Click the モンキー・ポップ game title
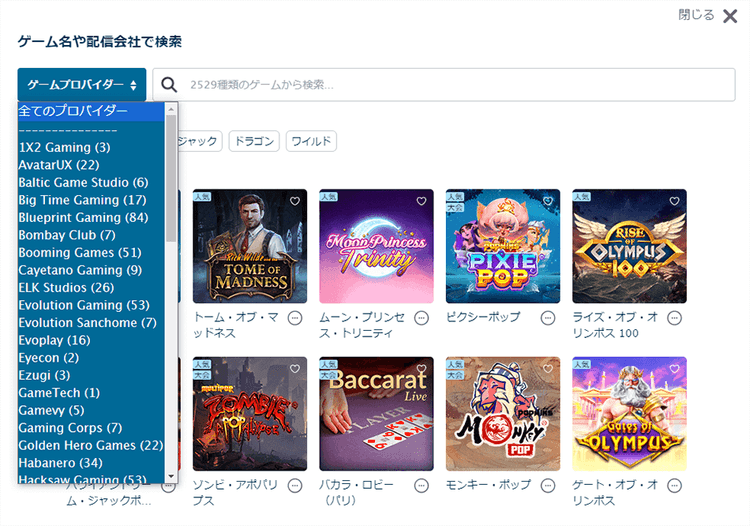The image size is (750, 526). [x=488, y=485]
